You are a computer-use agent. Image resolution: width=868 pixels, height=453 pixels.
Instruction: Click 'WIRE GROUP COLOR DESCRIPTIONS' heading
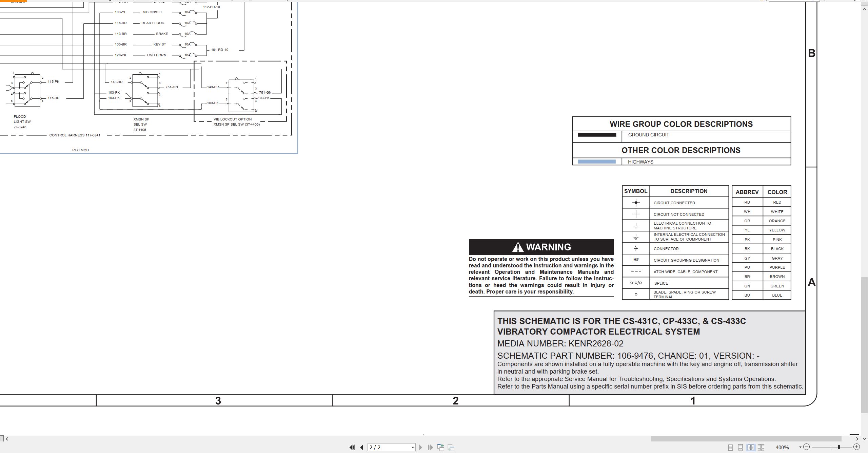(x=681, y=124)
